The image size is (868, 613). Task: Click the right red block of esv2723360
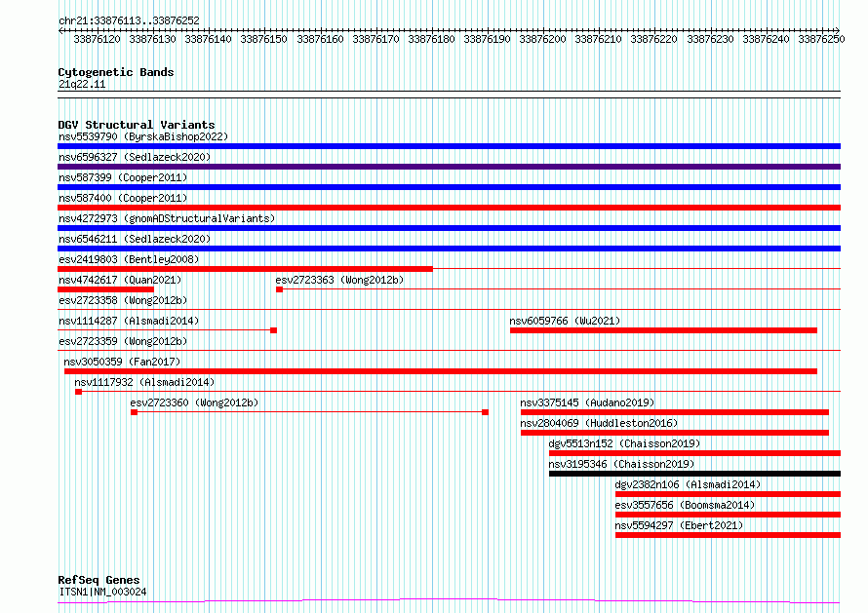[x=485, y=412]
